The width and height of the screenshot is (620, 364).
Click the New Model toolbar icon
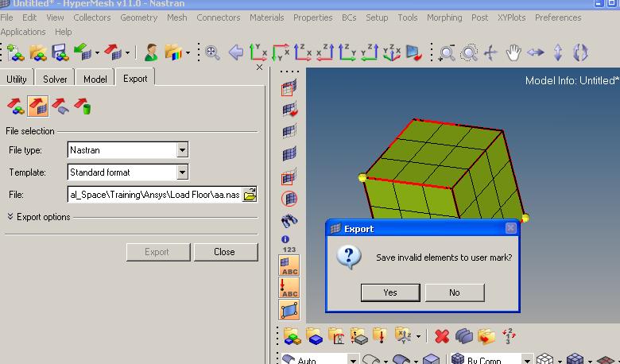point(16,52)
